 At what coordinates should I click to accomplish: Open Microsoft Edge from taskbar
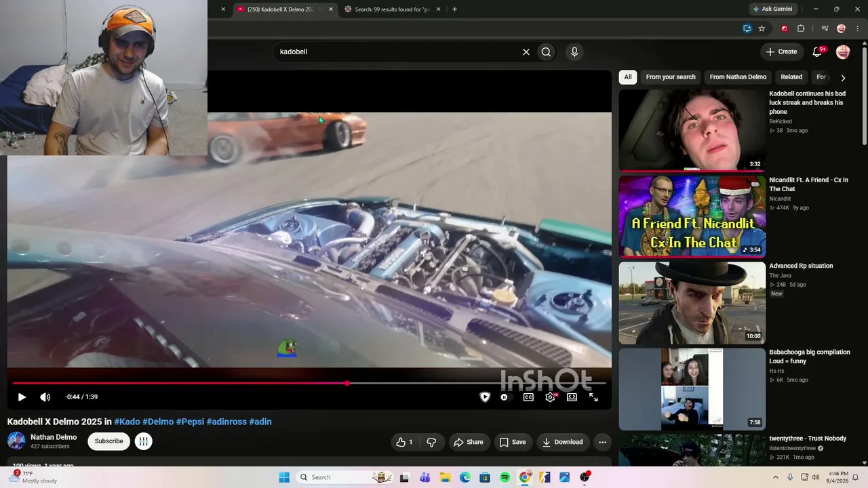(x=465, y=477)
